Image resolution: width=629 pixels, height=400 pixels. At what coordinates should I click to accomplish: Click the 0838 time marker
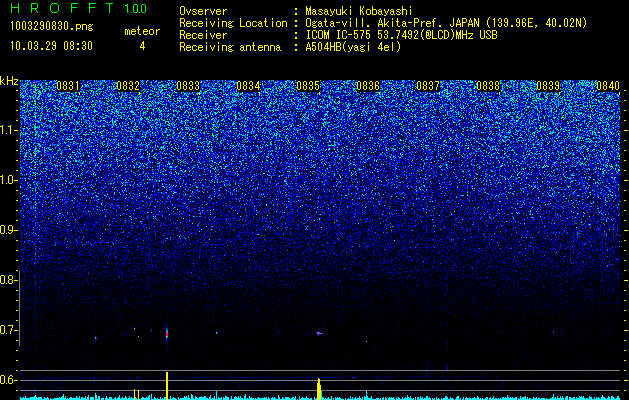pyautogui.click(x=488, y=86)
